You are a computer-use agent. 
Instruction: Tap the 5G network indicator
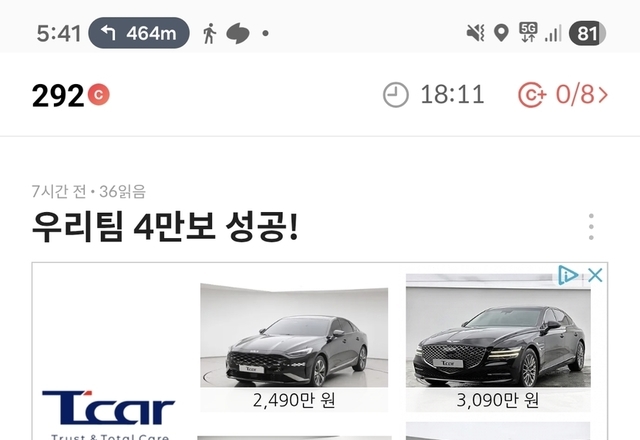point(528,33)
